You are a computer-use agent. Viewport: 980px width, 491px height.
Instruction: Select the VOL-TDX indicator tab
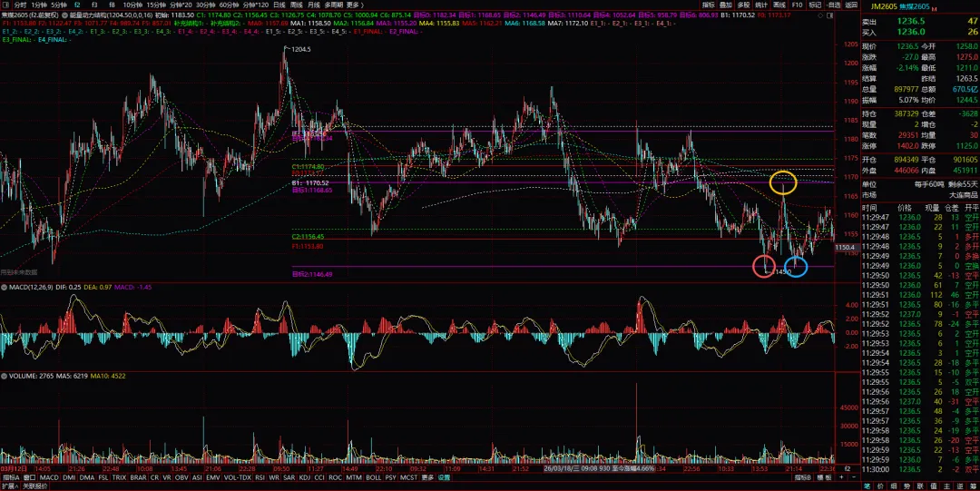click(x=238, y=477)
